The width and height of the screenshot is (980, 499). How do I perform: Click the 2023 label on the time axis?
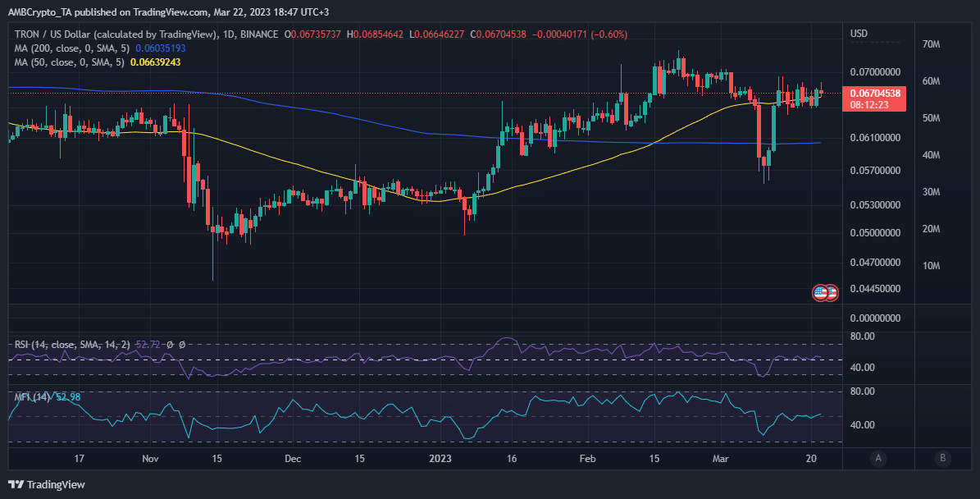pos(441,460)
